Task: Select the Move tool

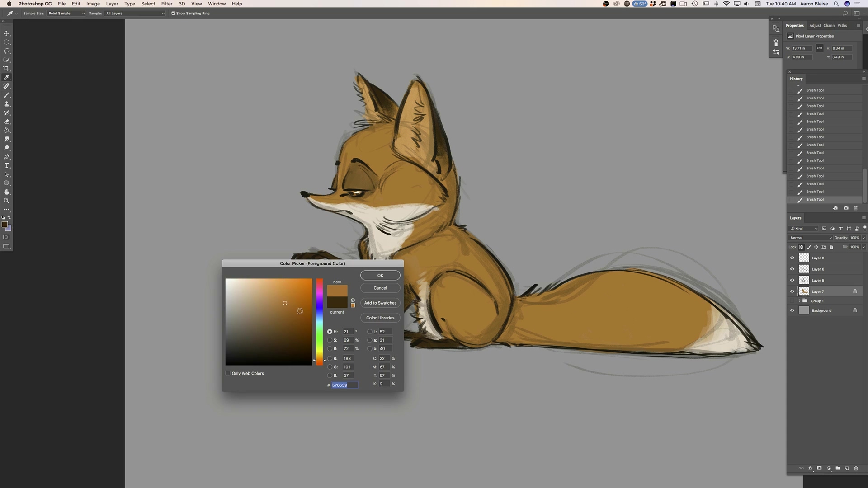Action: click(x=6, y=33)
